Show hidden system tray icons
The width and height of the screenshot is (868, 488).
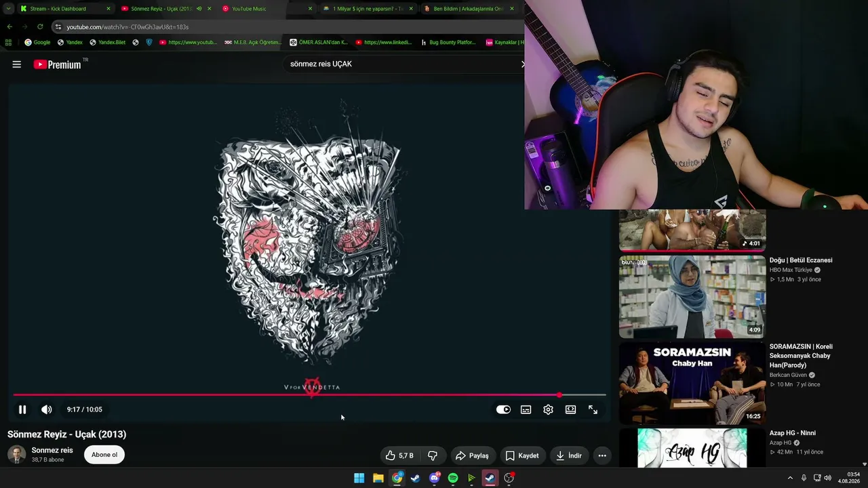point(789,478)
